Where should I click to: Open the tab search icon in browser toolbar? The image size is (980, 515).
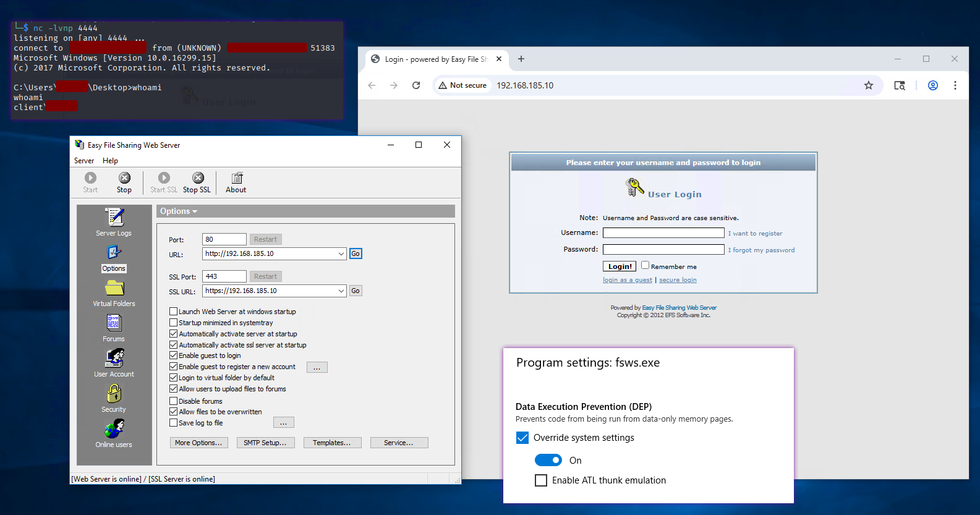(900, 85)
